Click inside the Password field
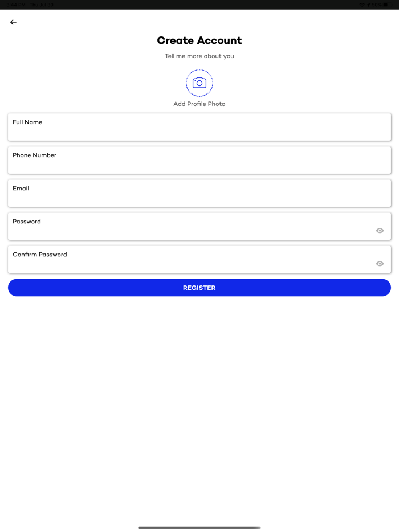This screenshot has height=532, width=399. 171,226
